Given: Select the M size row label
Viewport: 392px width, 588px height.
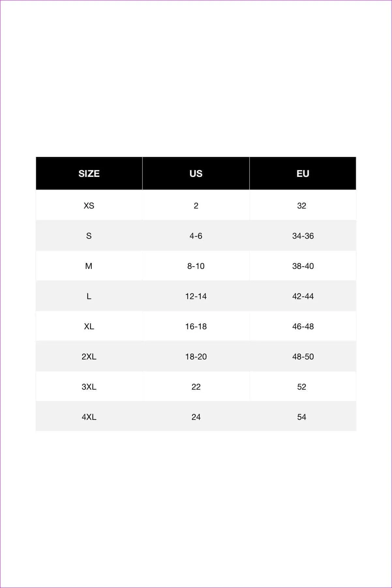Looking at the screenshot, I should 89,266.
